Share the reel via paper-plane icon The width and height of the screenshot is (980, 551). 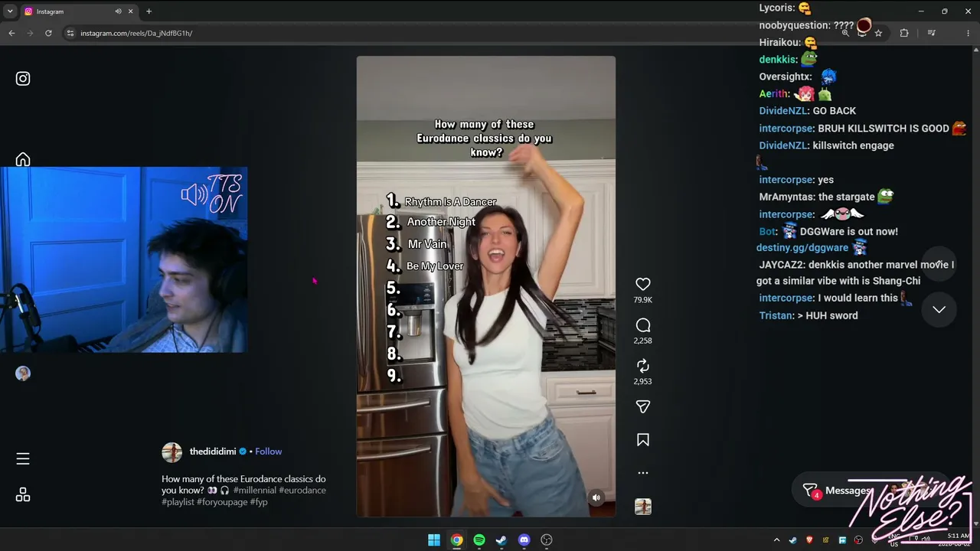[643, 406]
